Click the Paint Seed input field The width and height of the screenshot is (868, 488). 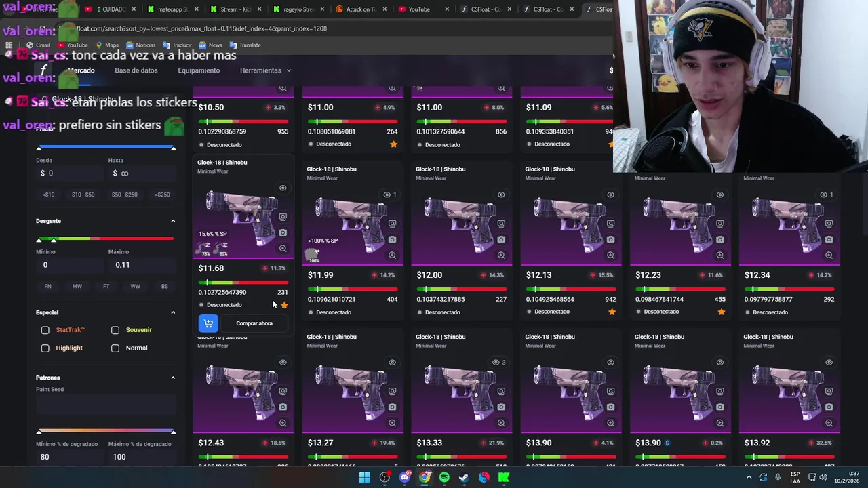tap(106, 405)
